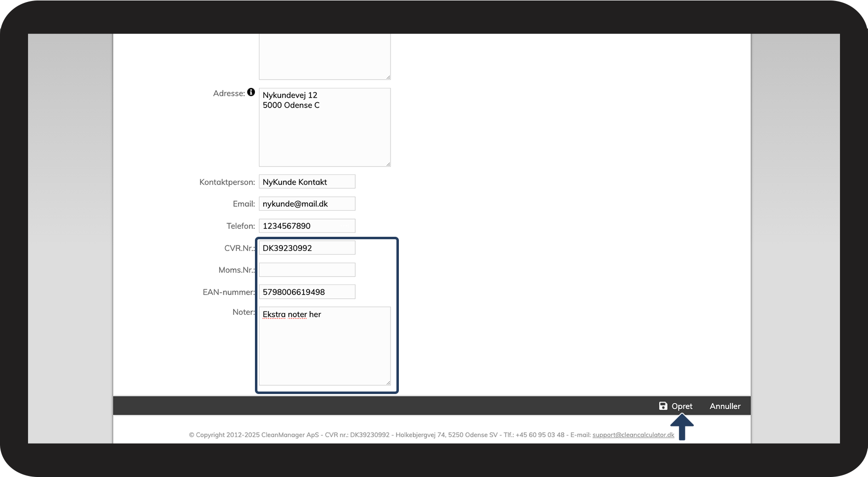Click the Adresse textarea resize handle

coord(388,164)
